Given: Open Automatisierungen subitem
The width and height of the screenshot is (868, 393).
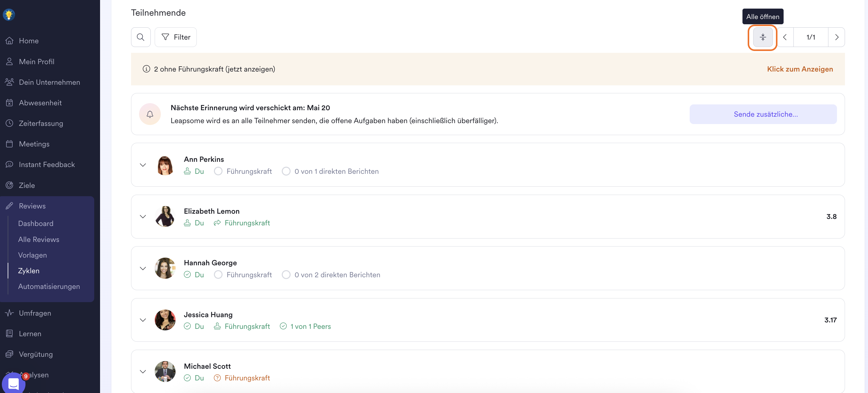Looking at the screenshot, I should 49,286.
